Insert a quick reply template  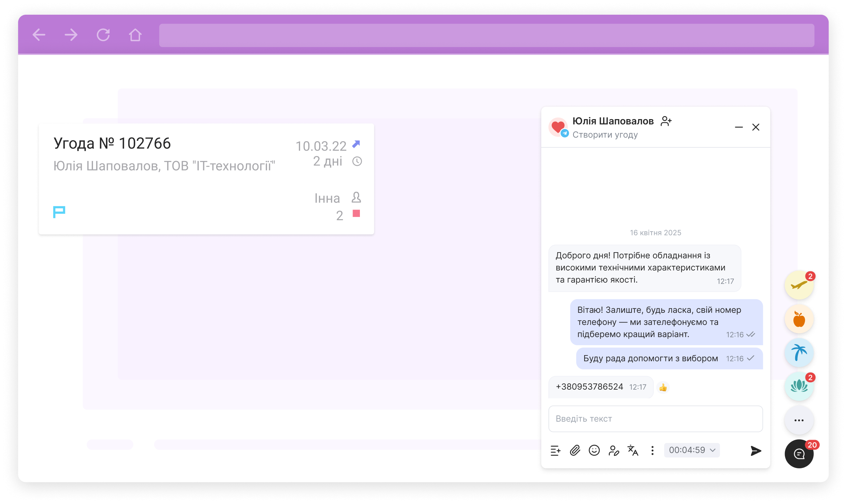click(x=555, y=450)
